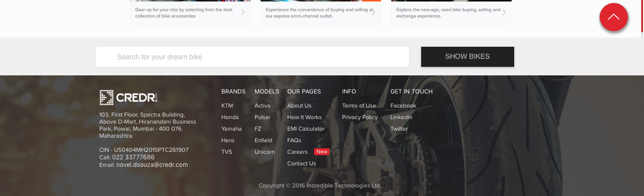Image resolution: width=644 pixels, height=196 pixels.
Task: Open the Yamaha brand link
Action: click(231, 129)
